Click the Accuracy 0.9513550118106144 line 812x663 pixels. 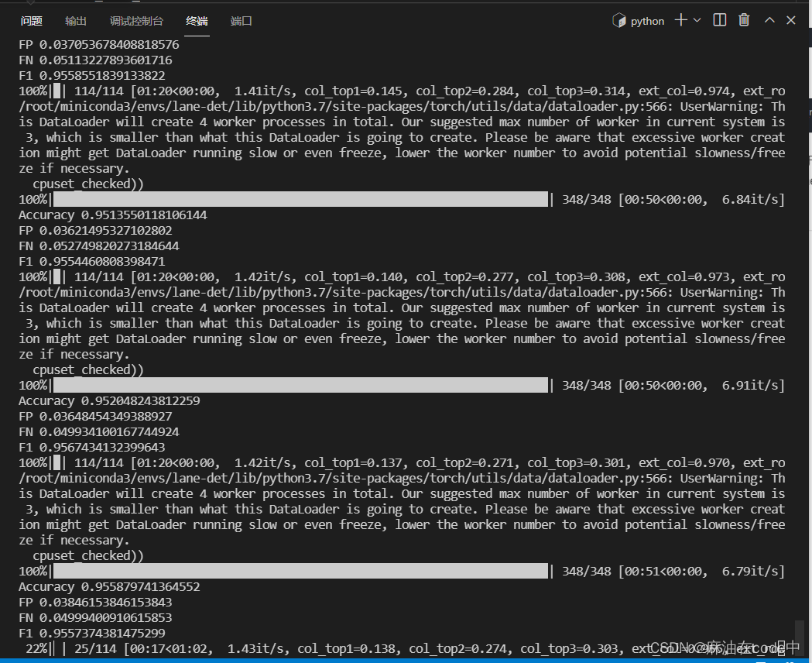point(113,215)
